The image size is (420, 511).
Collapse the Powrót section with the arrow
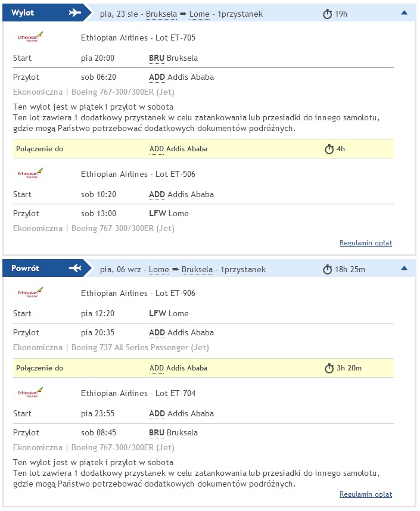(x=404, y=268)
